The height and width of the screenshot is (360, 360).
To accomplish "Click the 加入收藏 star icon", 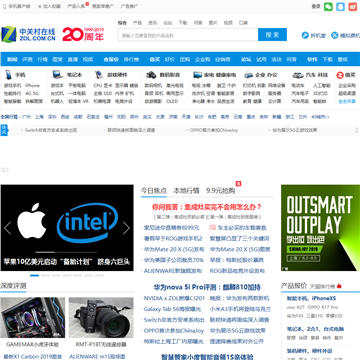I will click(x=40, y=6).
